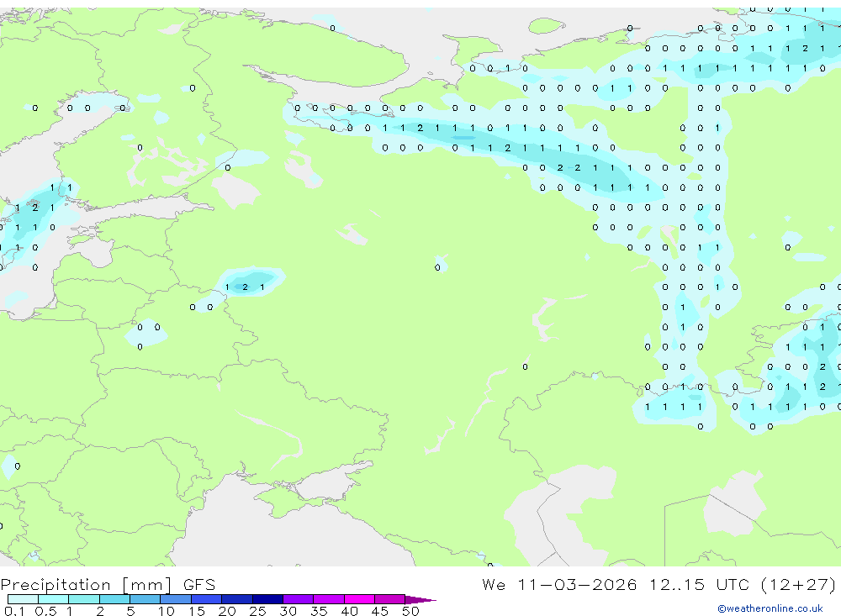Click the 10–15 mm cornflower blue legend swatch
Image resolution: width=841 pixels, height=616 pixels.
pos(176,599)
